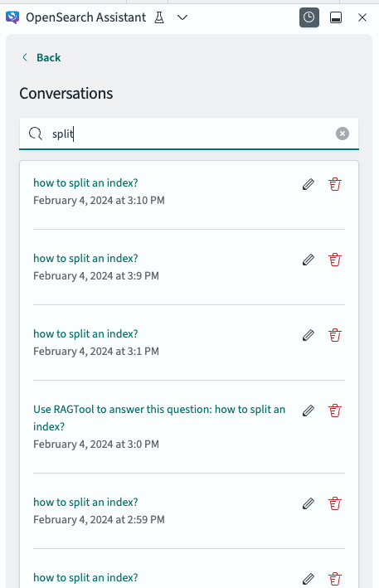Viewport: 379px width, 588px height.
Task: Edit the conversation from 3:10 PM
Action: click(x=309, y=184)
